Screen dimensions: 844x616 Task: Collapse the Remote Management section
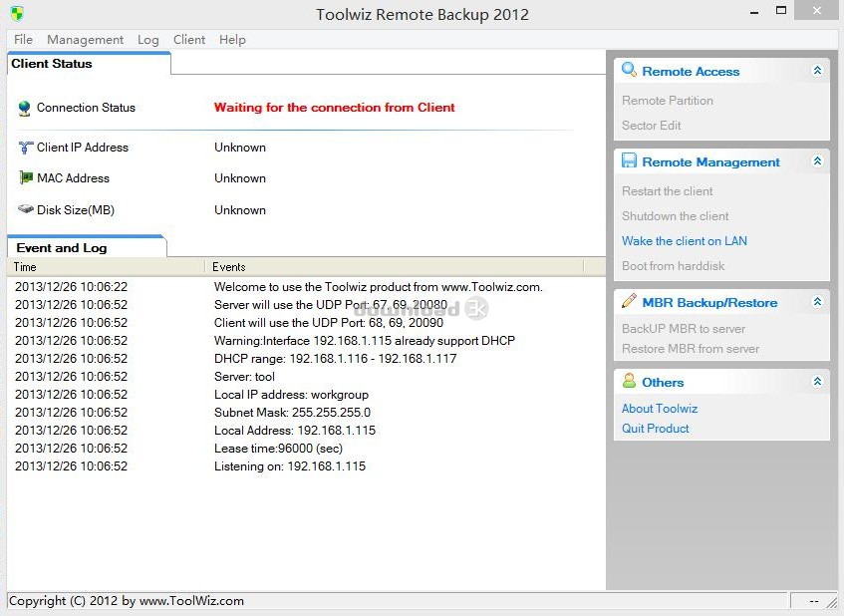[817, 161]
